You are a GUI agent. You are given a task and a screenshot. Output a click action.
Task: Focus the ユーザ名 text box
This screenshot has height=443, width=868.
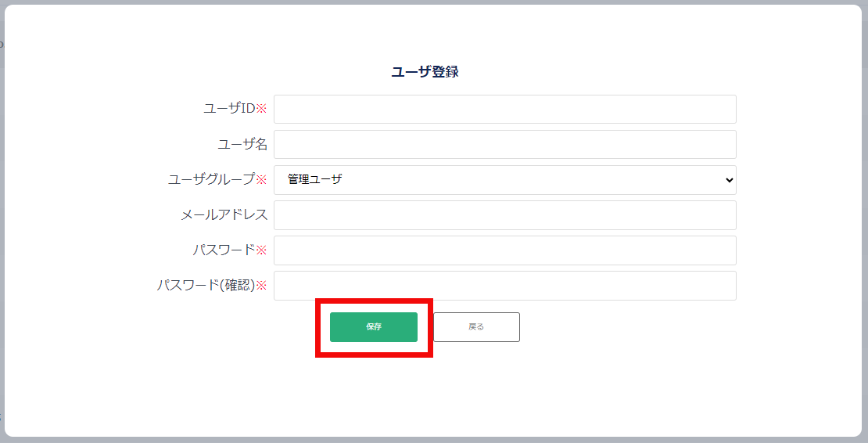point(505,145)
